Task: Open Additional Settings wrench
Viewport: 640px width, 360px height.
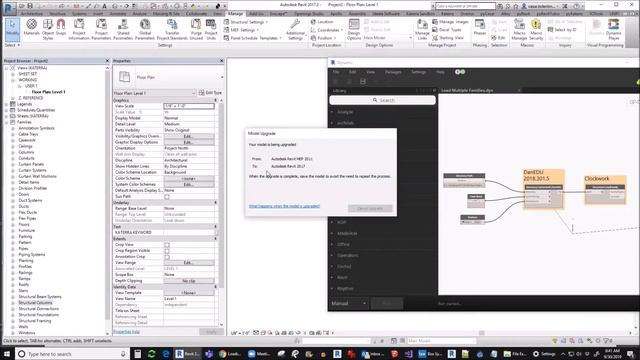Action: point(295,29)
